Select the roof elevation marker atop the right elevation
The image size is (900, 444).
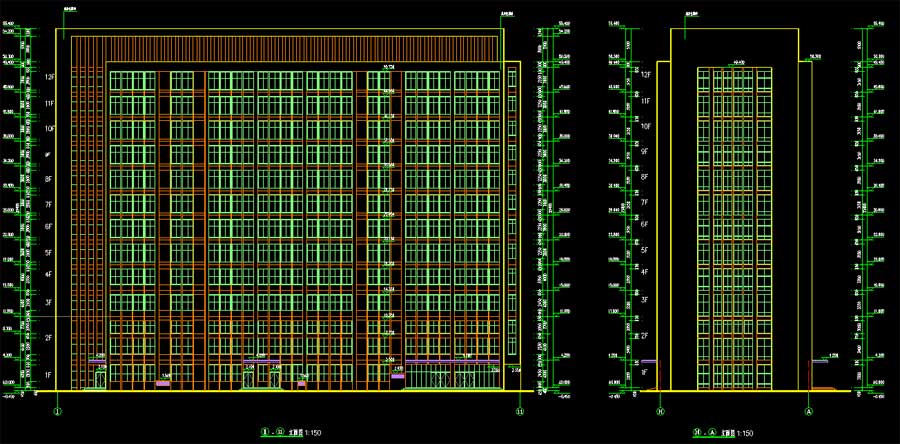pyautogui.click(x=690, y=13)
